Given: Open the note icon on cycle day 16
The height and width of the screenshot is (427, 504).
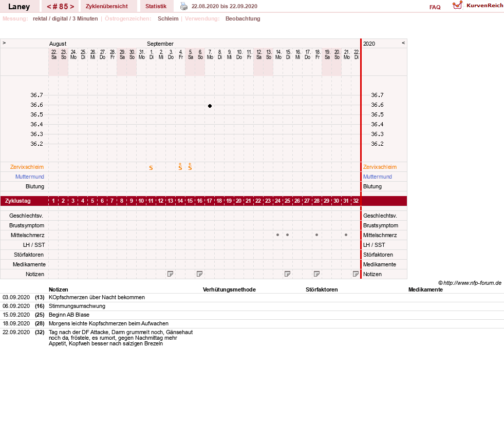Looking at the screenshot, I should coord(200,274).
